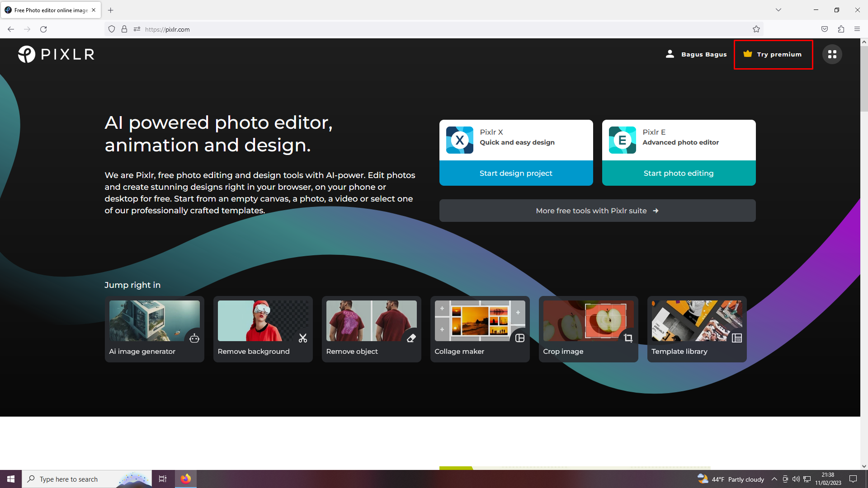This screenshot has height=488, width=868.
Task: Open the apps grid menu icon
Action: click(x=832, y=54)
